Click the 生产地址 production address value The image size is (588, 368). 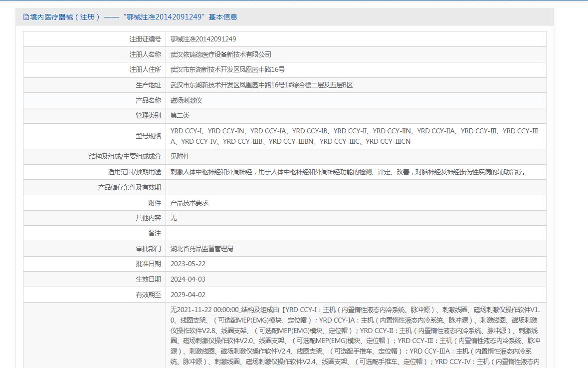[261, 85]
